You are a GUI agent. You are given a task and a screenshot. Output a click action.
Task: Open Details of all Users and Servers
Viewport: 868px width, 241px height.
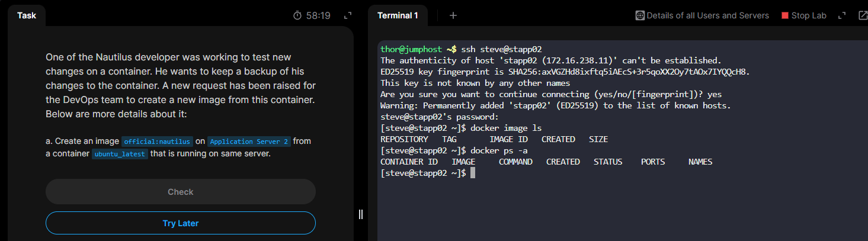pyautogui.click(x=707, y=16)
